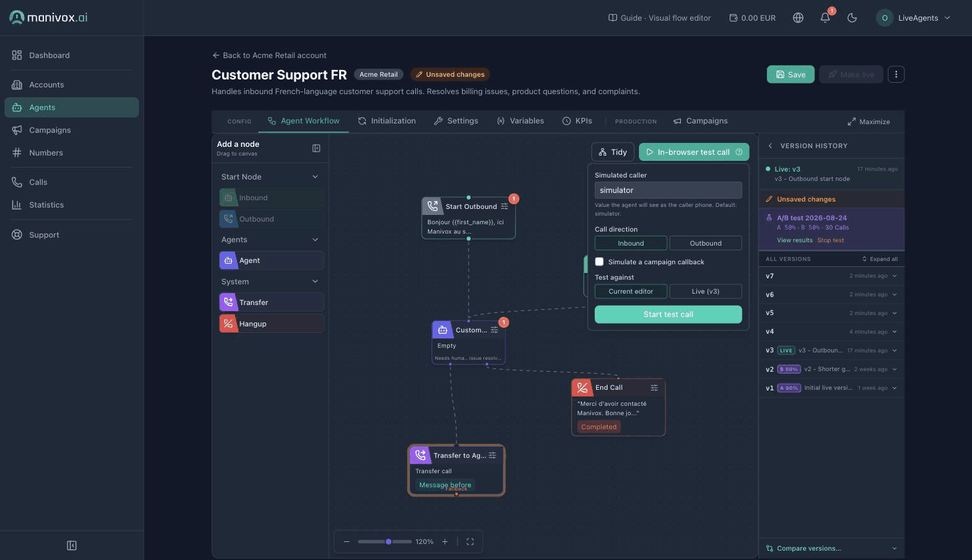Expand Compare versions panel

831,549
